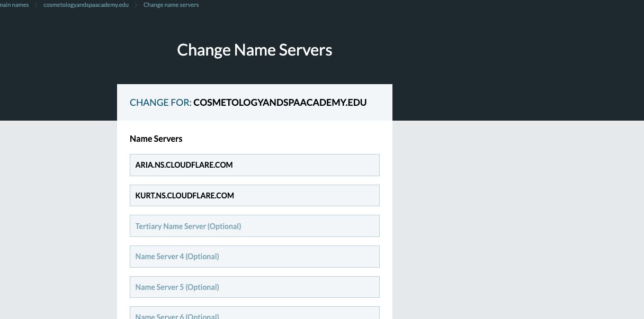Click the partially visible domain names breadcrumb

tap(14, 5)
